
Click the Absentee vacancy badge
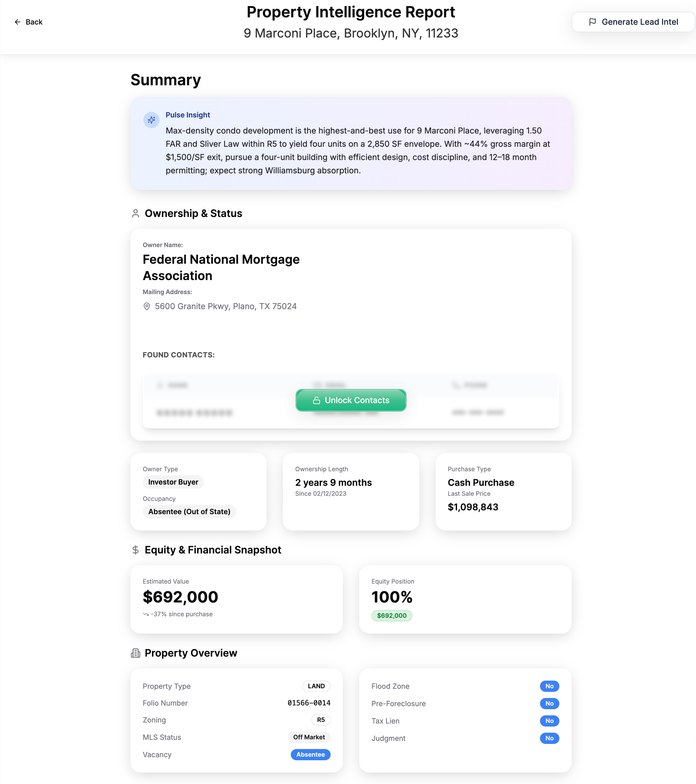click(310, 754)
